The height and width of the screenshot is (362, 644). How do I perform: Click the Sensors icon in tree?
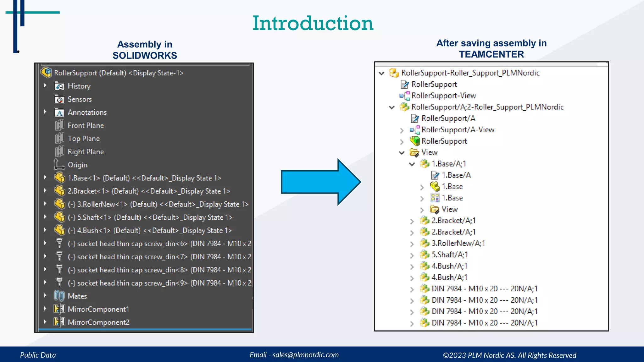tap(59, 100)
